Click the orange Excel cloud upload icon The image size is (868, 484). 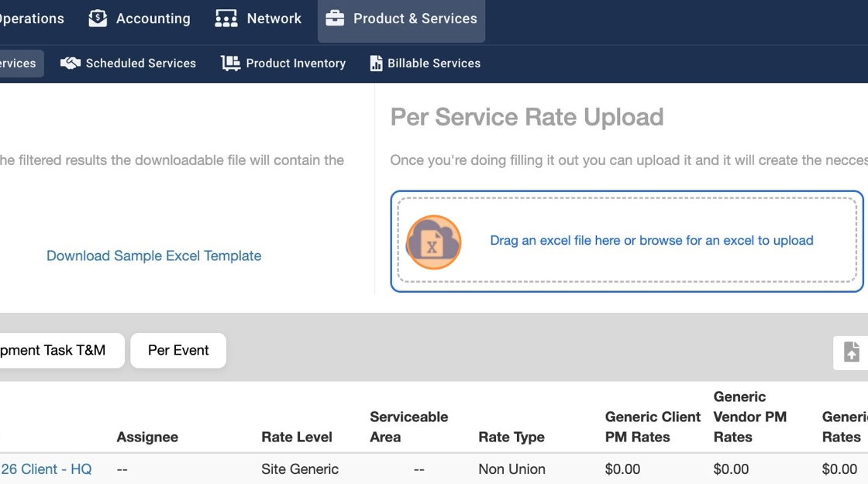click(x=434, y=242)
